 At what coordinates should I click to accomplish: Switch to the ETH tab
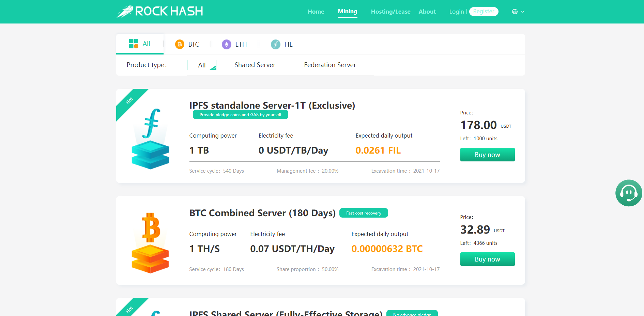[234, 44]
